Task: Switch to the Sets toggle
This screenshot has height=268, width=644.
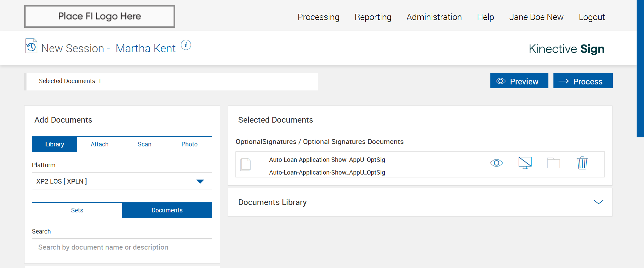Action: click(x=77, y=210)
